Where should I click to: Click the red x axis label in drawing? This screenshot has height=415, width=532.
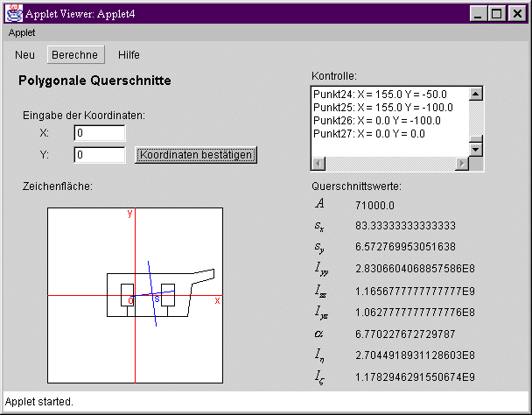coord(217,300)
